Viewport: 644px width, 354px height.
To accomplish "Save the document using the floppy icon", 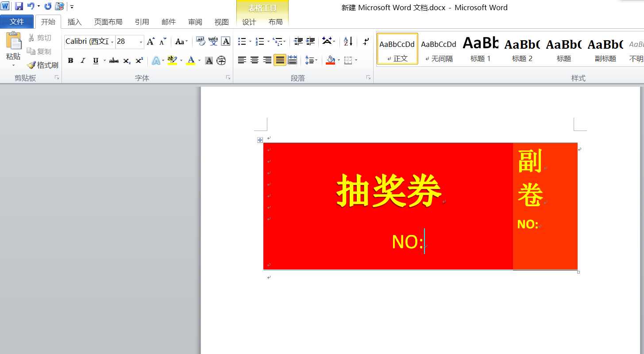I will 19,6.
